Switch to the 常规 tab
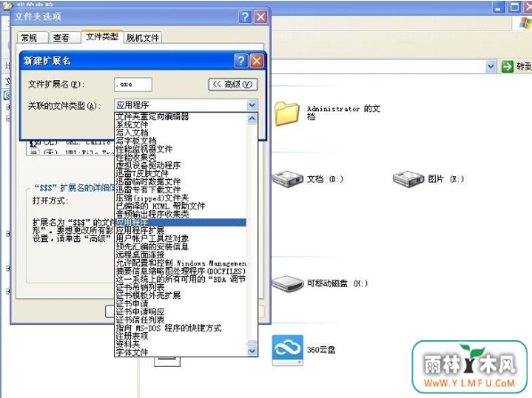Viewport: 532px width, 398px height. coord(29,37)
